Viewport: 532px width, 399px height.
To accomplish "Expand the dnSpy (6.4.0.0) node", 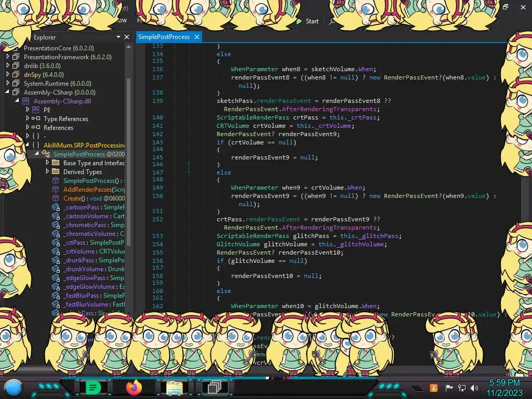I will 7,75.
